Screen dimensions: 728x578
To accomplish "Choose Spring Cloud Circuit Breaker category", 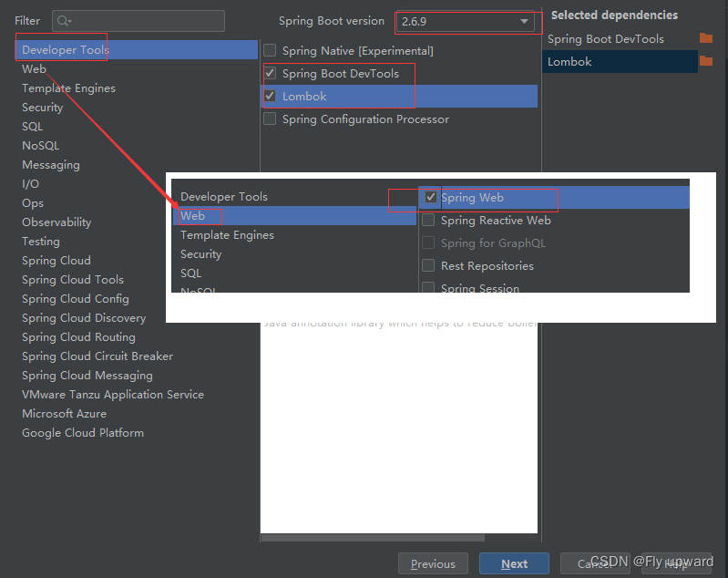I will [97, 356].
